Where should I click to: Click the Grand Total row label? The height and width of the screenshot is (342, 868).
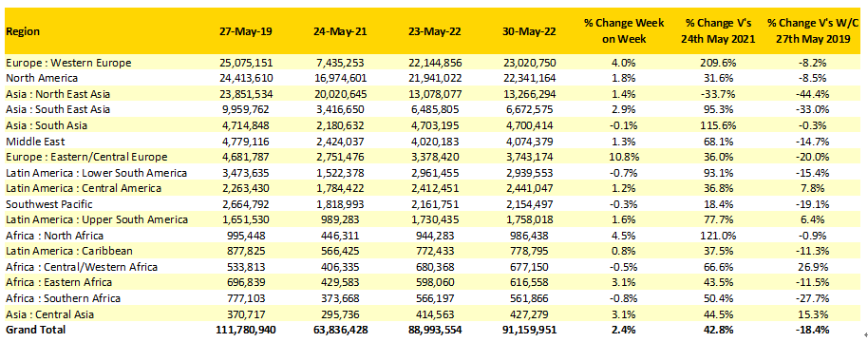point(36,330)
